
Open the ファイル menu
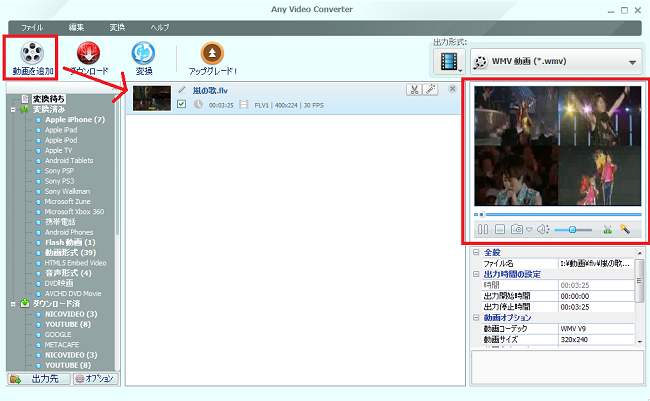point(32,27)
